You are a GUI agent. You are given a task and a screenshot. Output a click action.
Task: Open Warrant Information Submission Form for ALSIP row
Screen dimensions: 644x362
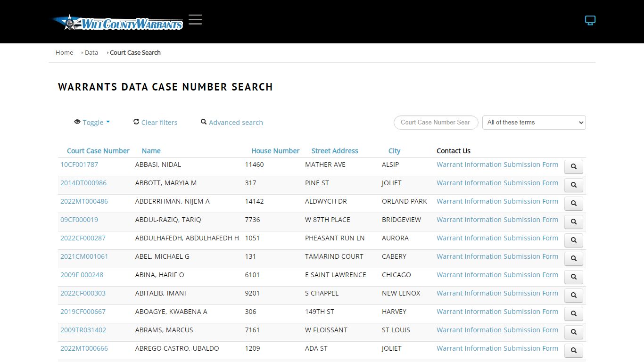pyautogui.click(x=497, y=165)
